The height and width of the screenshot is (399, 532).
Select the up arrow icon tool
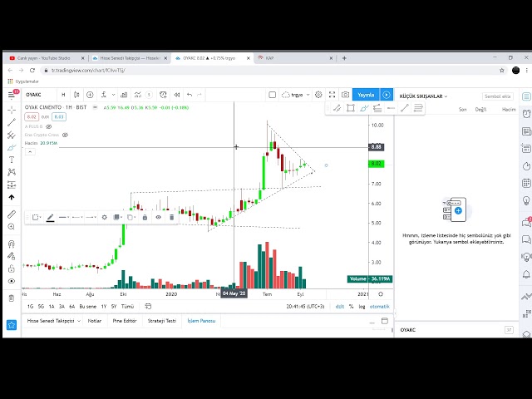[x=12, y=197]
